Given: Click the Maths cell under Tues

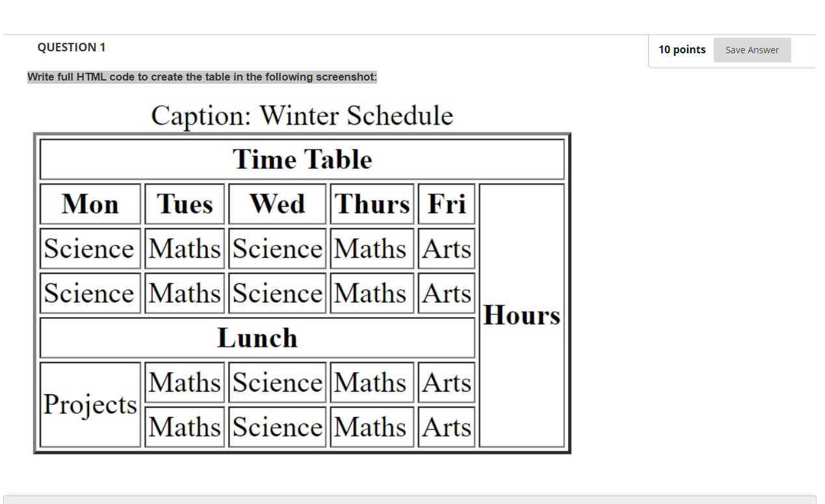Looking at the screenshot, I should click(x=184, y=248).
